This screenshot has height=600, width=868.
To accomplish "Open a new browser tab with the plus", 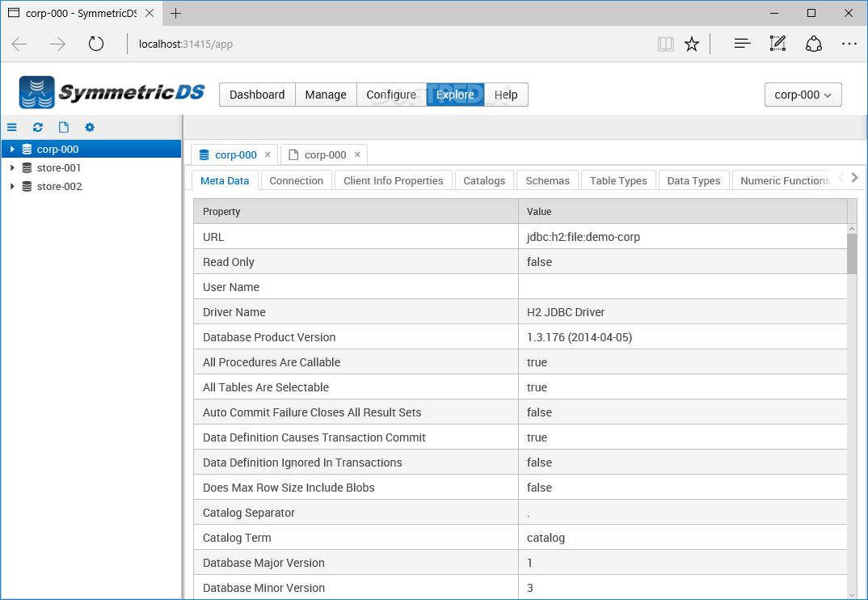I will coord(175,13).
